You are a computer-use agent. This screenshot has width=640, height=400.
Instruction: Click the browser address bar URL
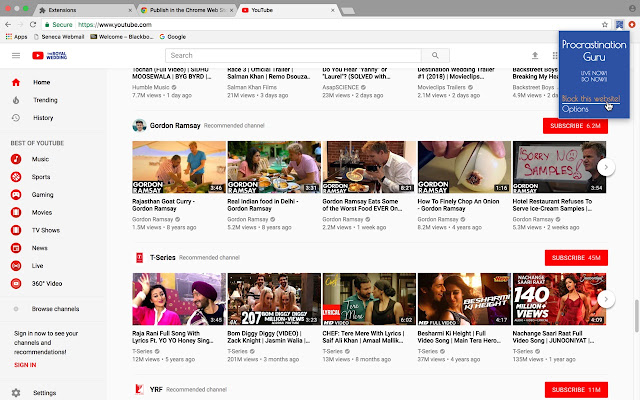click(115, 24)
